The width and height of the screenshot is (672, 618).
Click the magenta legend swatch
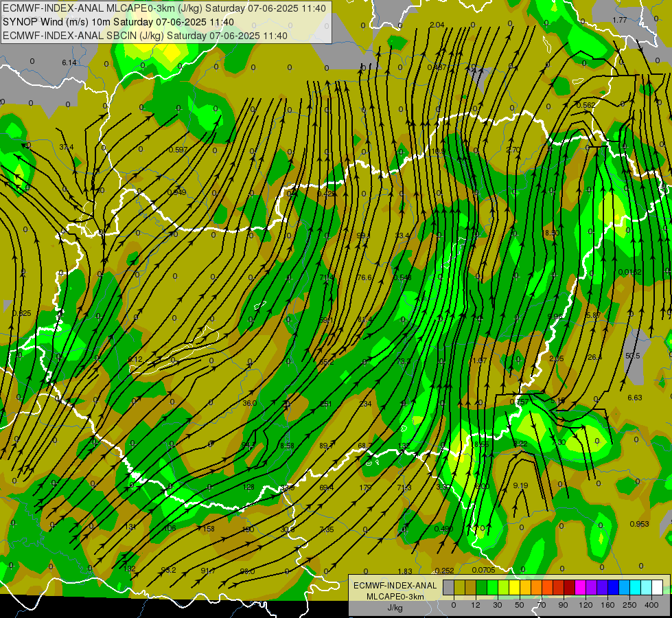click(581, 588)
